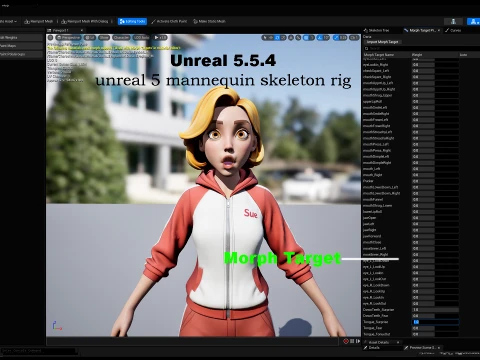Viewport: 480px width, 360px height.
Task: Switch to the Curves tab
Action: pos(453,30)
